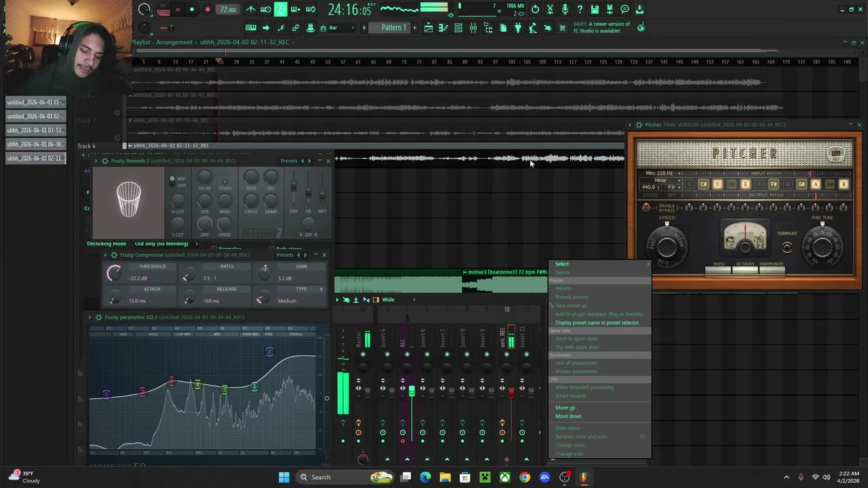Choose Browse presets in the context menu
The image size is (868, 488).
pos(572,297)
